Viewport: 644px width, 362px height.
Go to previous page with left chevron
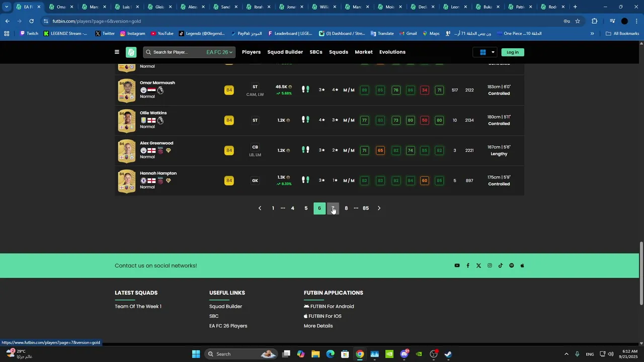click(260, 208)
